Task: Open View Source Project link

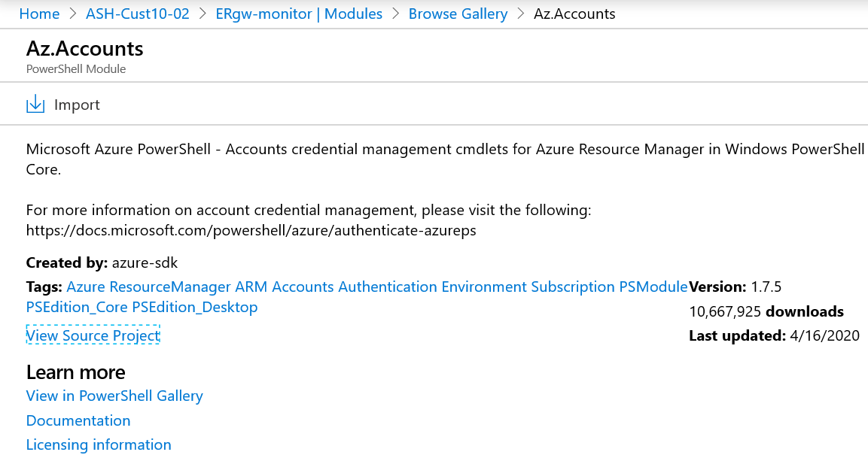Action: click(x=93, y=335)
